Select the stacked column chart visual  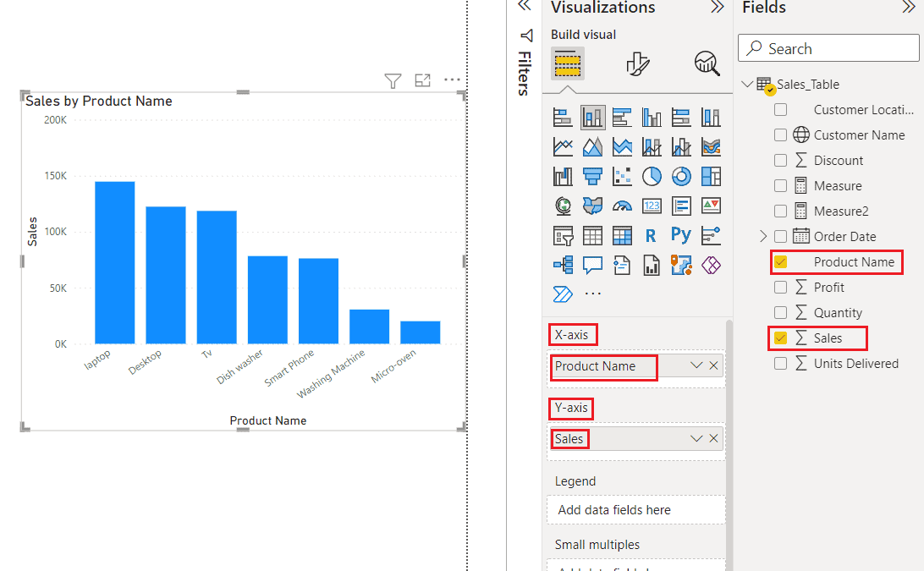(x=592, y=118)
